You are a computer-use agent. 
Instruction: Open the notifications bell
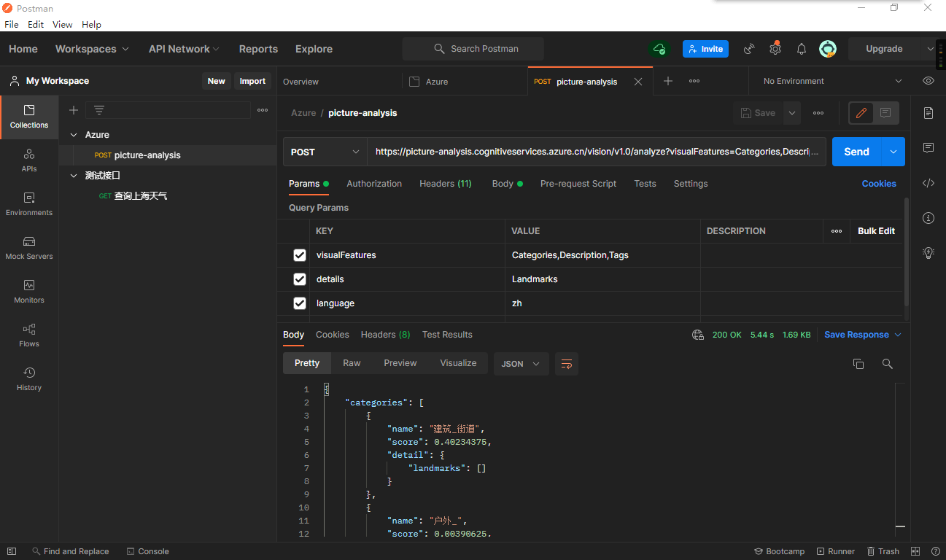point(802,49)
